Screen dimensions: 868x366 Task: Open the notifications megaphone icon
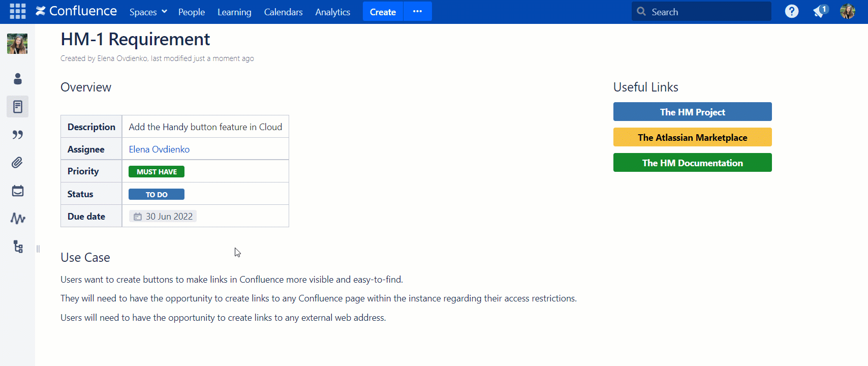[820, 11]
